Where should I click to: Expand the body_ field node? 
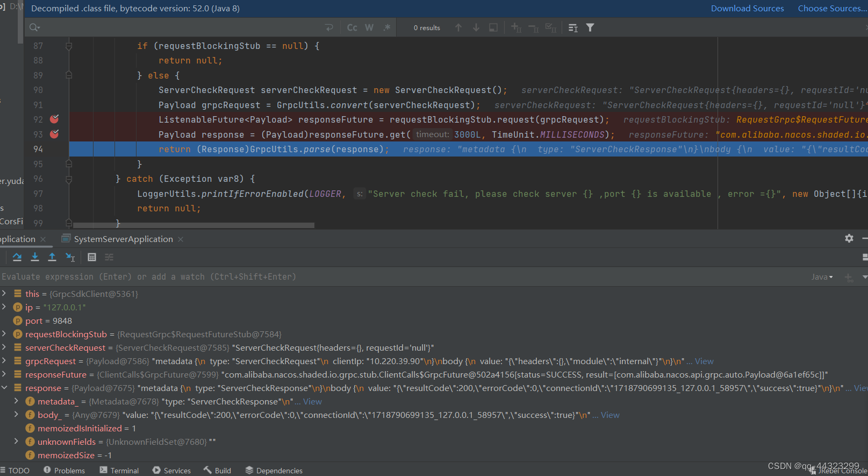16,414
